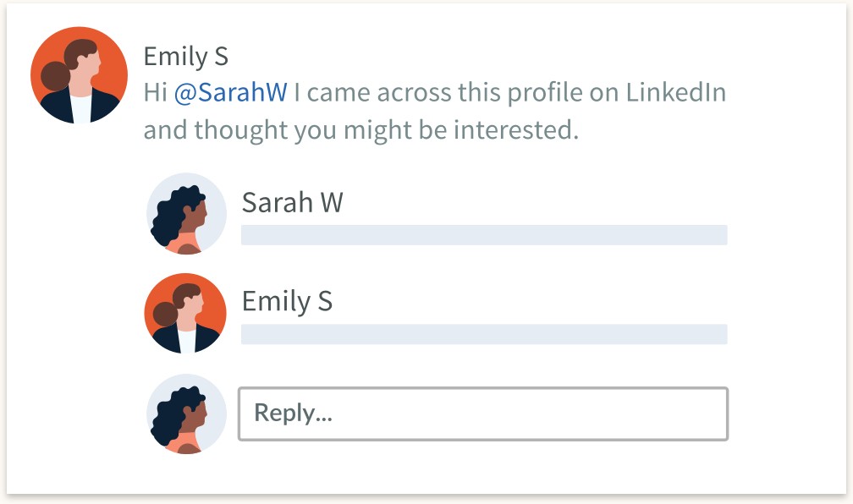
Task: Open Emily S's name in second reply
Action: [287, 301]
